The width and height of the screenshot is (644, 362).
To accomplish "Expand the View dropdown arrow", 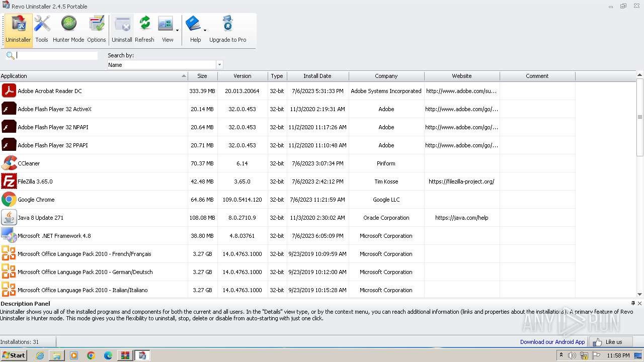I will (x=177, y=30).
